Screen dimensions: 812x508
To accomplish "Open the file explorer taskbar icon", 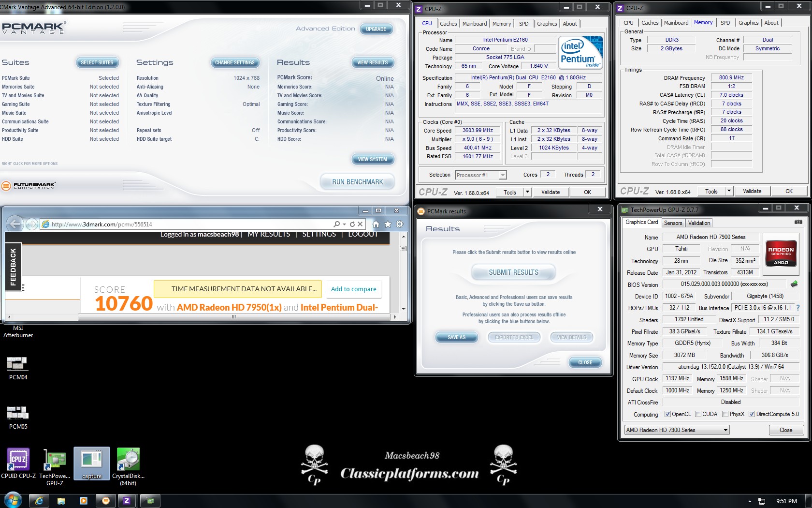I will pos(61,501).
